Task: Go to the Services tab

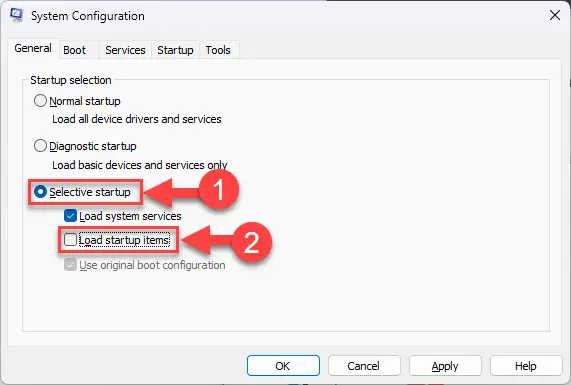Action: [125, 50]
